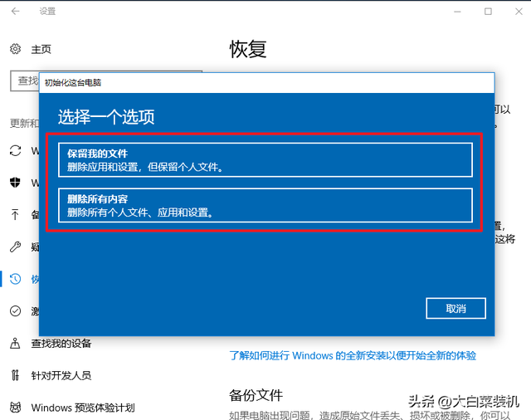Maximize the Settings window
This screenshot has height=420, width=531.
[x=488, y=12]
